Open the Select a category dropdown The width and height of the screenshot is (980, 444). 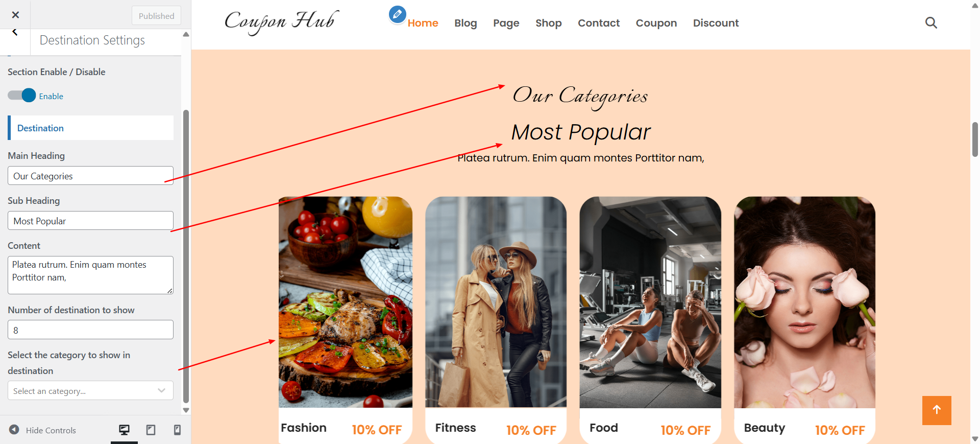[90, 390]
